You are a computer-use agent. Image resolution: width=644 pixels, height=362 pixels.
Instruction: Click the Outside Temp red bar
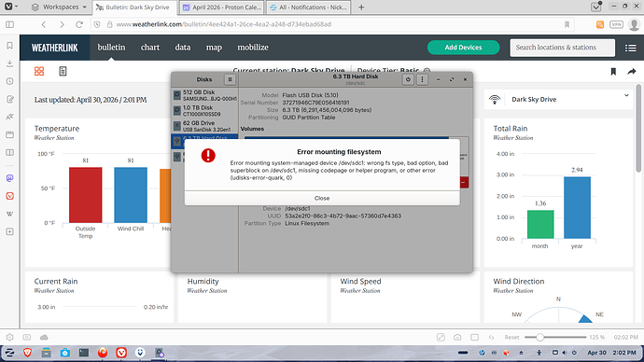click(86, 195)
